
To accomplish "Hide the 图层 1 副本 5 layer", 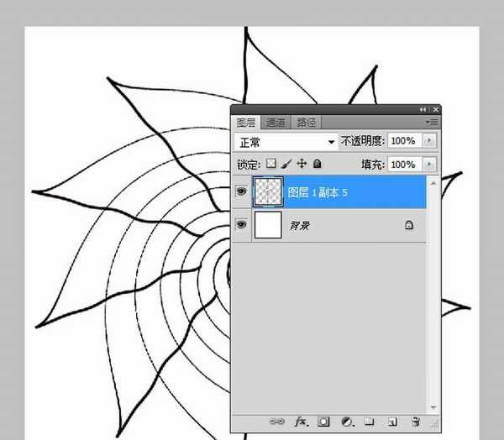I will tap(241, 192).
